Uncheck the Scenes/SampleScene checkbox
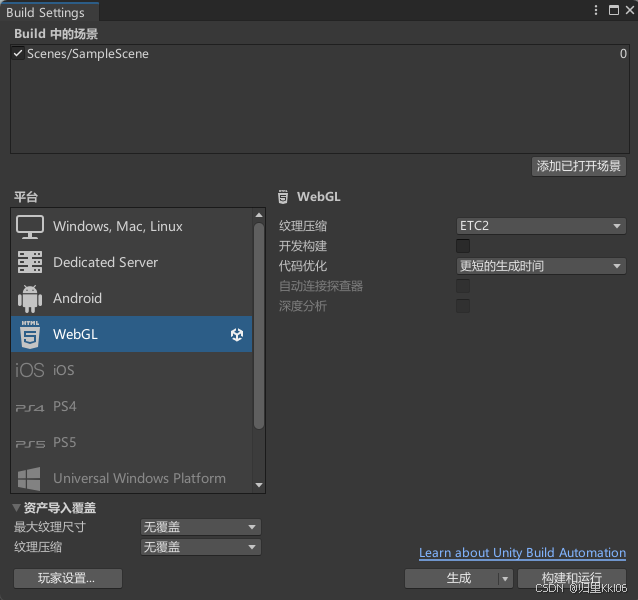The image size is (638, 600). point(18,53)
